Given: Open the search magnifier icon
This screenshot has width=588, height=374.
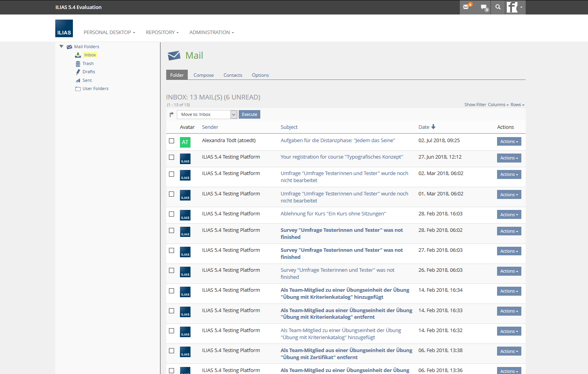Looking at the screenshot, I should click(x=498, y=7).
